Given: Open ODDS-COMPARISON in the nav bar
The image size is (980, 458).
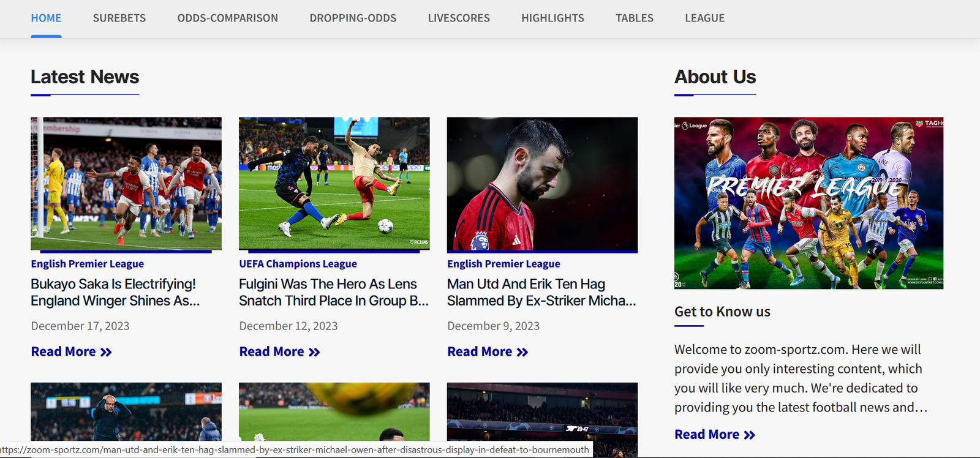Looking at the screenshot, I should (228, 18).
